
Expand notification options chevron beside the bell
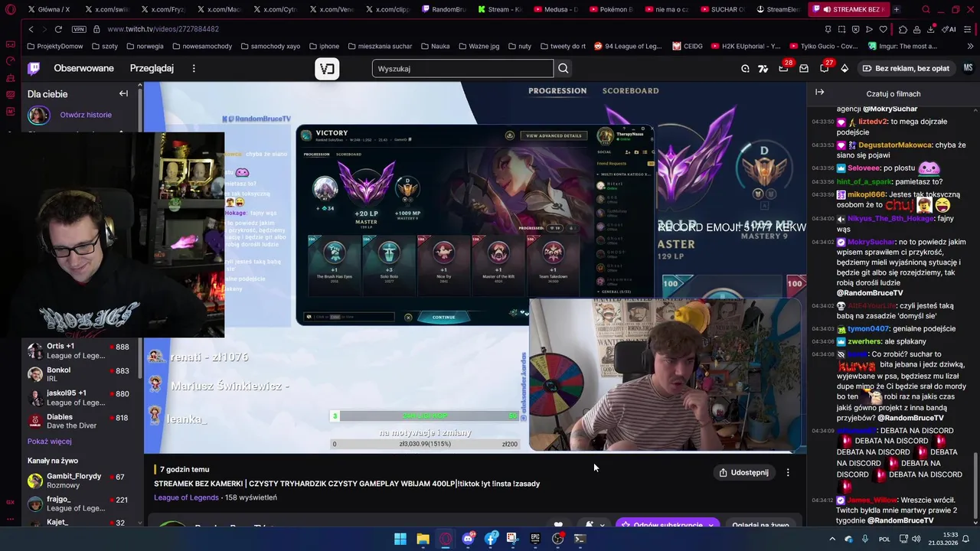pos(603,525)
